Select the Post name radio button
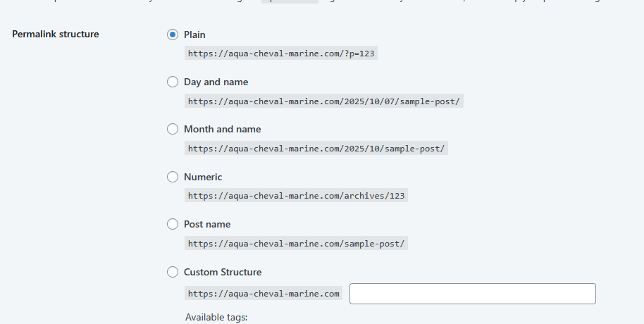644x324 pixels. click(x=173, y=224)
